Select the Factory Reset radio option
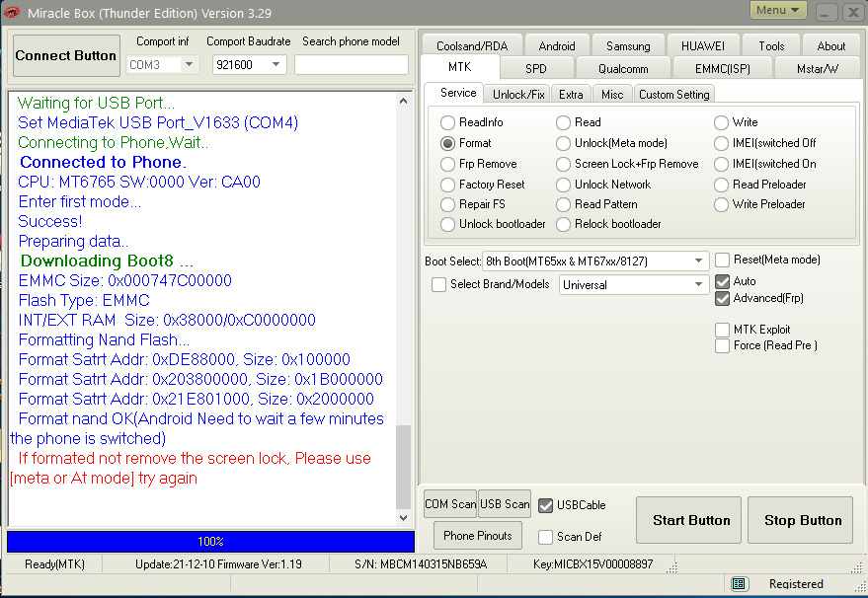 tap(447, 185)
